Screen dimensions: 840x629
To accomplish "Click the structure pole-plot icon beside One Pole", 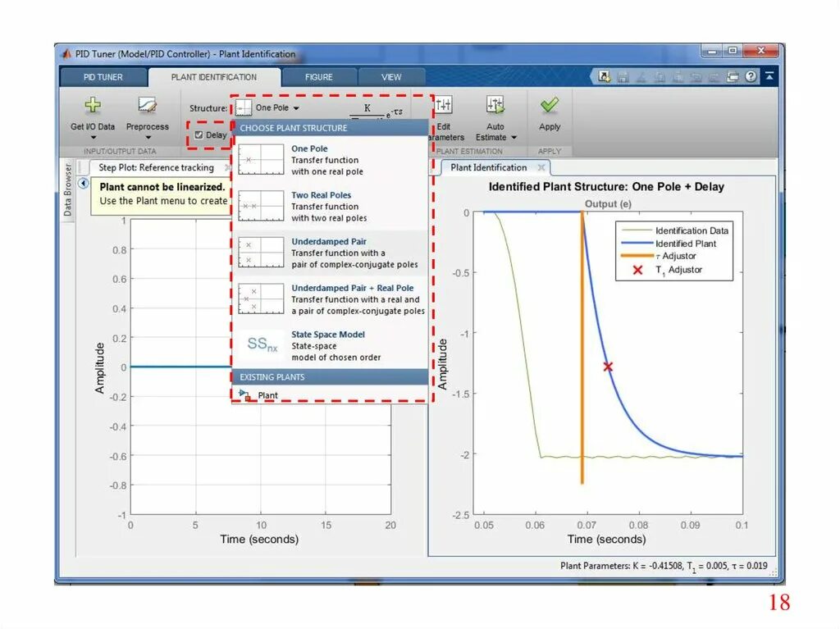I will (x=244, y=107).
